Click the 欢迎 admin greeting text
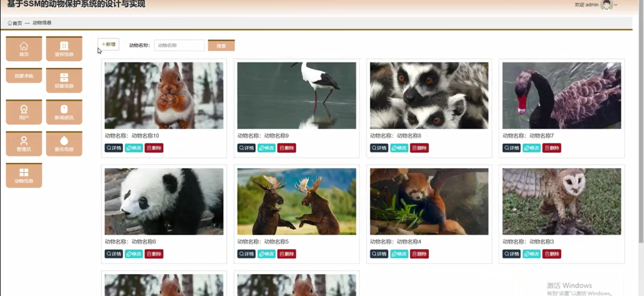644x296 pixels. 586,5
